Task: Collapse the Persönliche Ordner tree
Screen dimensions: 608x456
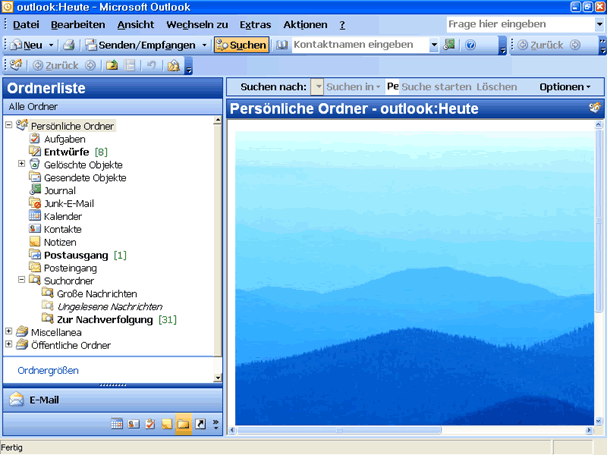Action: click(x=9, y=125)
